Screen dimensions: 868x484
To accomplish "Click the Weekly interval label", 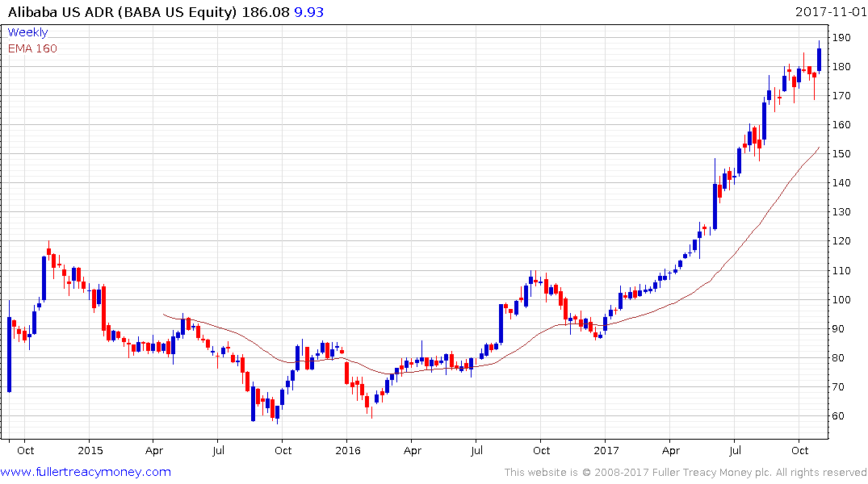I will [x=27, y=32].
